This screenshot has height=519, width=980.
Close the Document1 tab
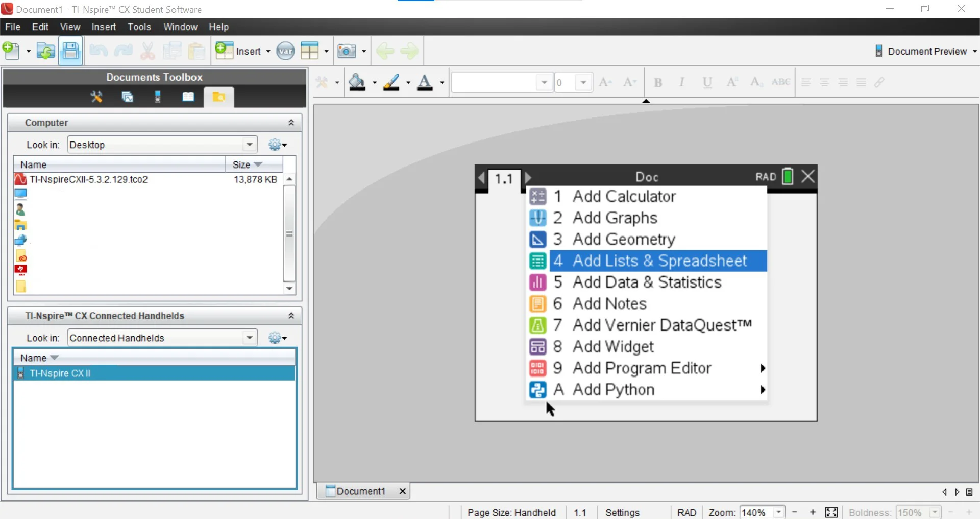tap(402, 491)
